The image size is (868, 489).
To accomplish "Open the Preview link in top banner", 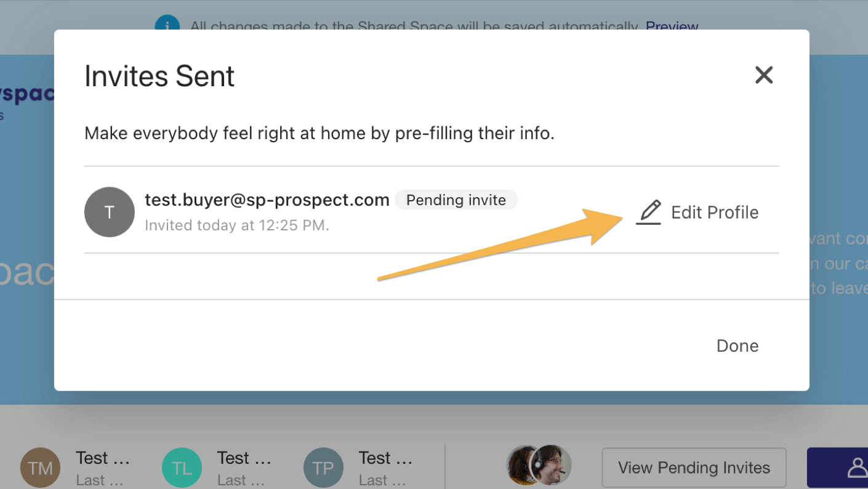I will [x=672, y=27].
